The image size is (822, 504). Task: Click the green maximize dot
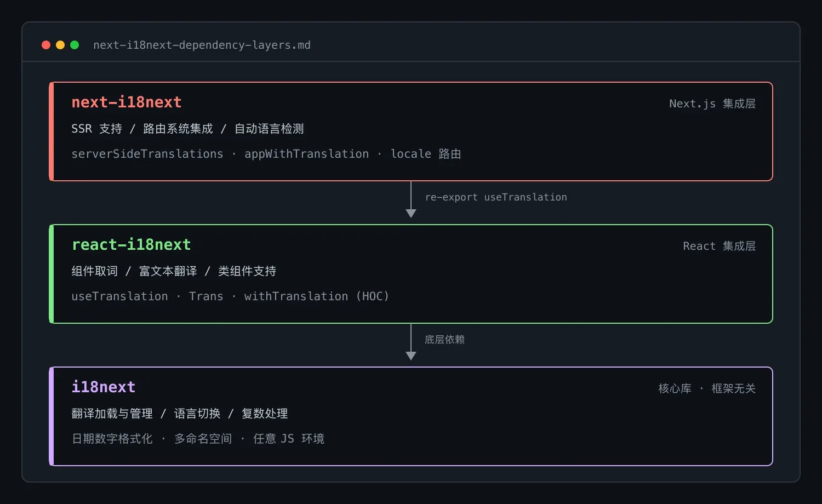[x=75, y=45]
